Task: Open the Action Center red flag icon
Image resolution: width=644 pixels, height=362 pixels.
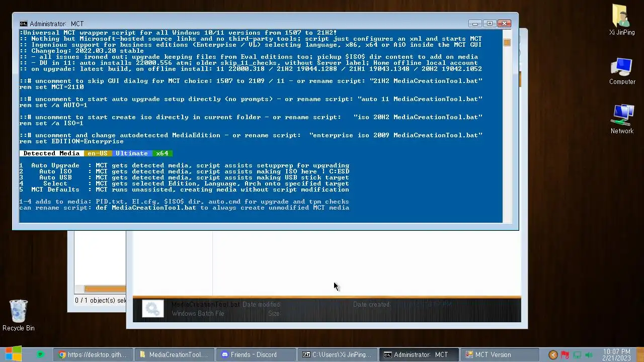Action: [x=565, y=355]
